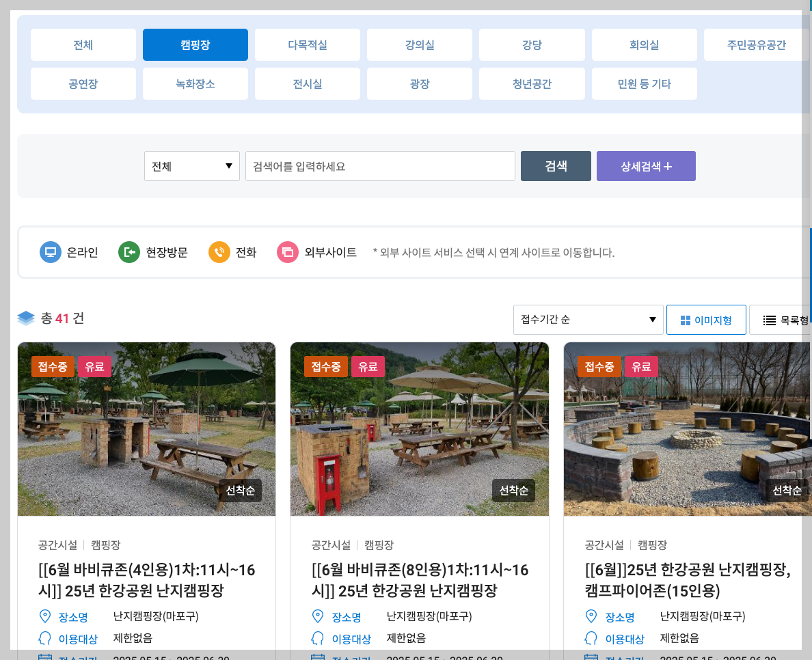Image resolution: width=812 pixels, height=660 pixels.
Task: Click the orange 전화 phone icon
Action: click(219, 252)
